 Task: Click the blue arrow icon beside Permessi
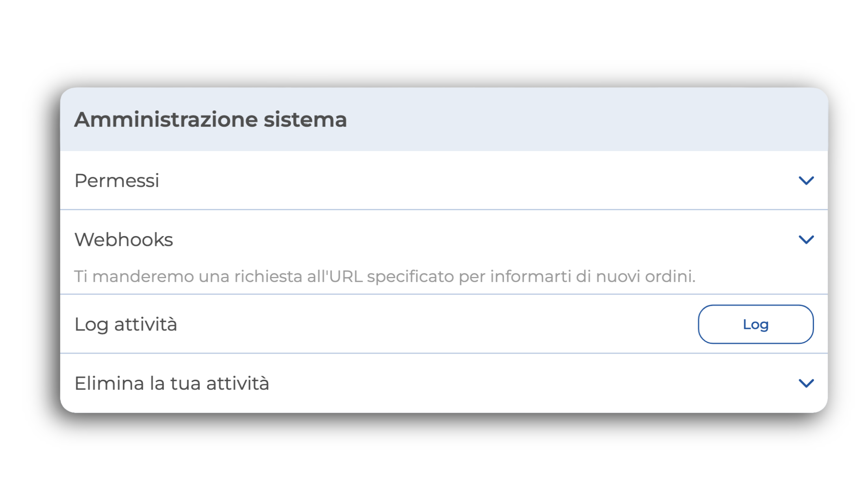tap(806, 181)
